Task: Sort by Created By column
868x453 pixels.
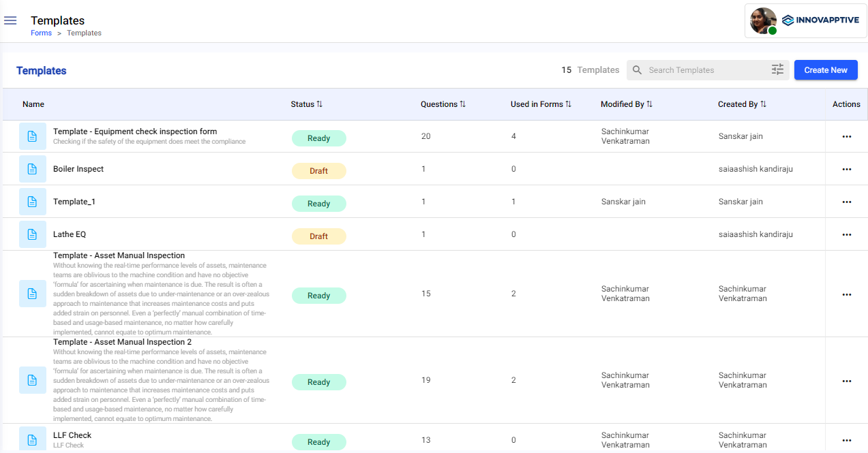Action: coord(763,104)
